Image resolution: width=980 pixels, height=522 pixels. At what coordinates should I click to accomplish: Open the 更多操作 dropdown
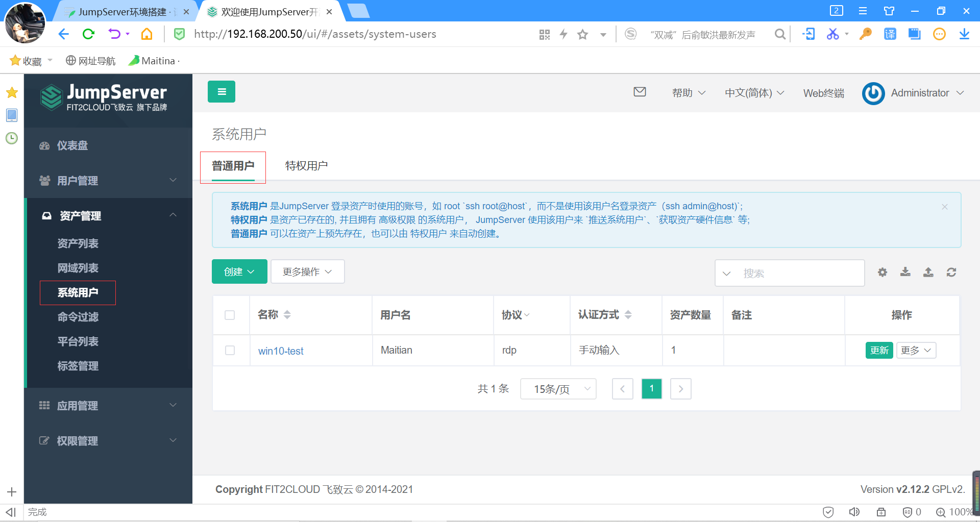pyautogui.click(x=307, y=271)
